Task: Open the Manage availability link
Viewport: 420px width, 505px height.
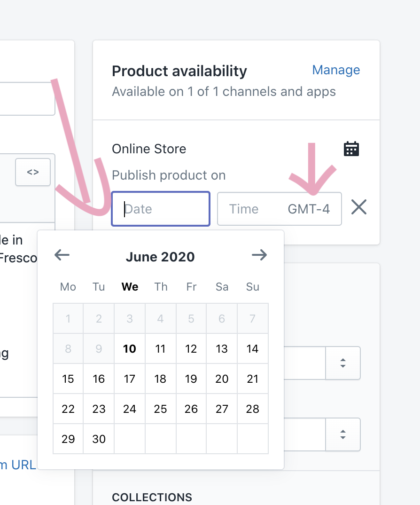Action: (336, 70)
